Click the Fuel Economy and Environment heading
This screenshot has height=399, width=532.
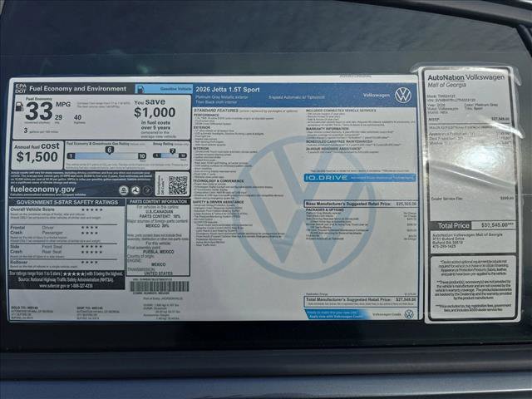coord(77,89)
